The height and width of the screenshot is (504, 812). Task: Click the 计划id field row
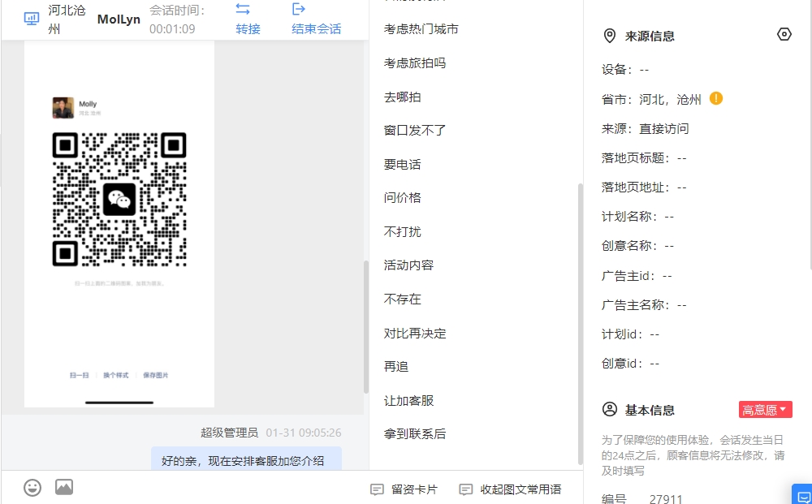[630, 334]
